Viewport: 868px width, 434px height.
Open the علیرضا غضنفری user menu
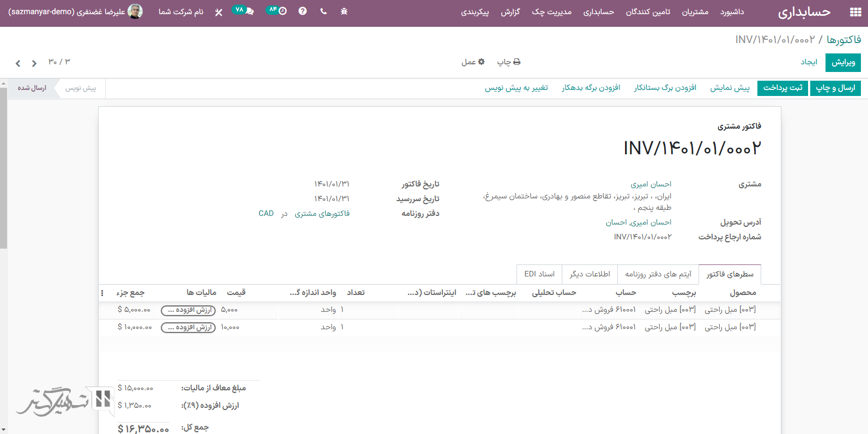tap(76, 11)
